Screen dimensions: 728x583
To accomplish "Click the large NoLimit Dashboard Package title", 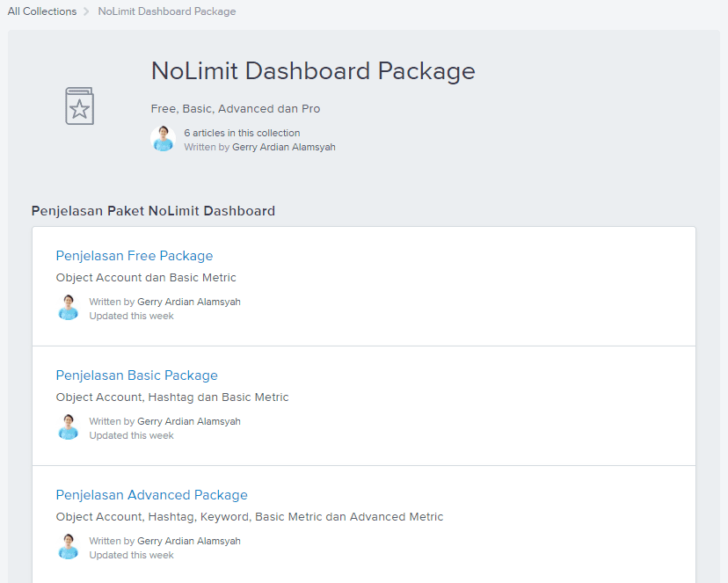I will 313,71.
